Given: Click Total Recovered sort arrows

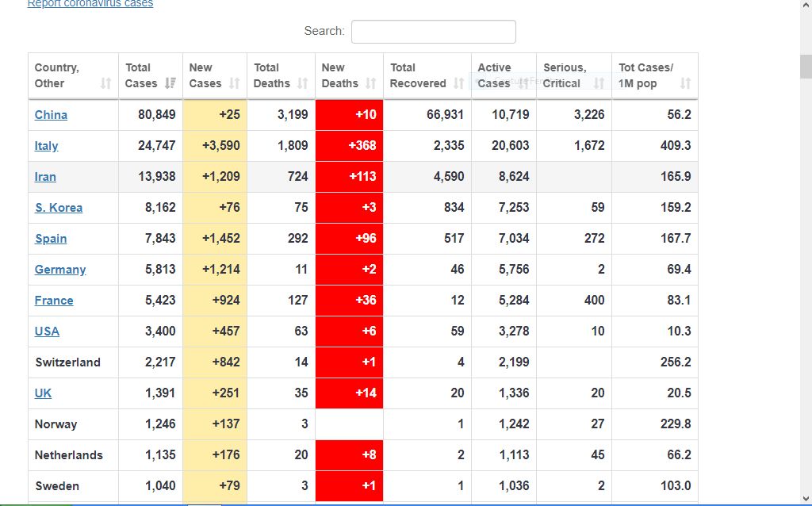Looking at the screenshot, I should 458,83.
